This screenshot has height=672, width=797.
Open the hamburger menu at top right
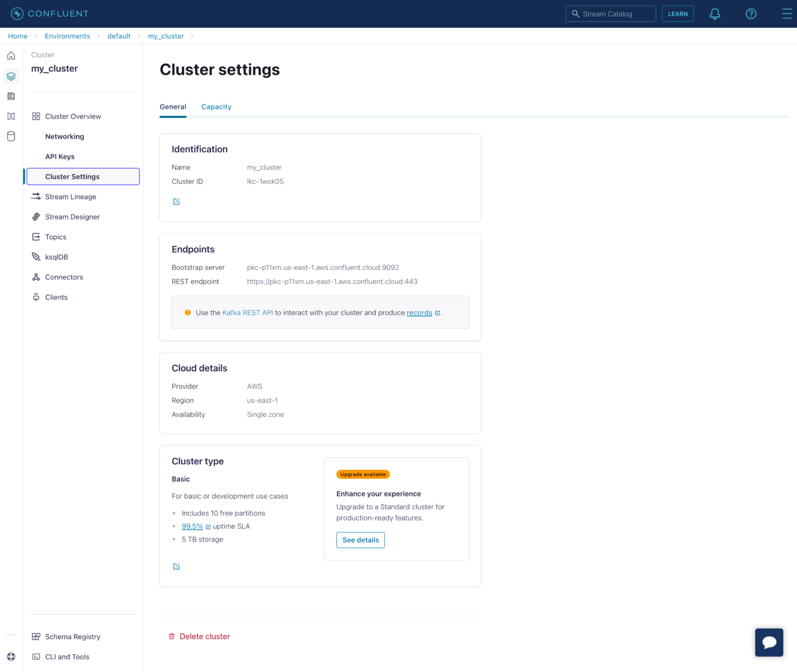(787, 14)
